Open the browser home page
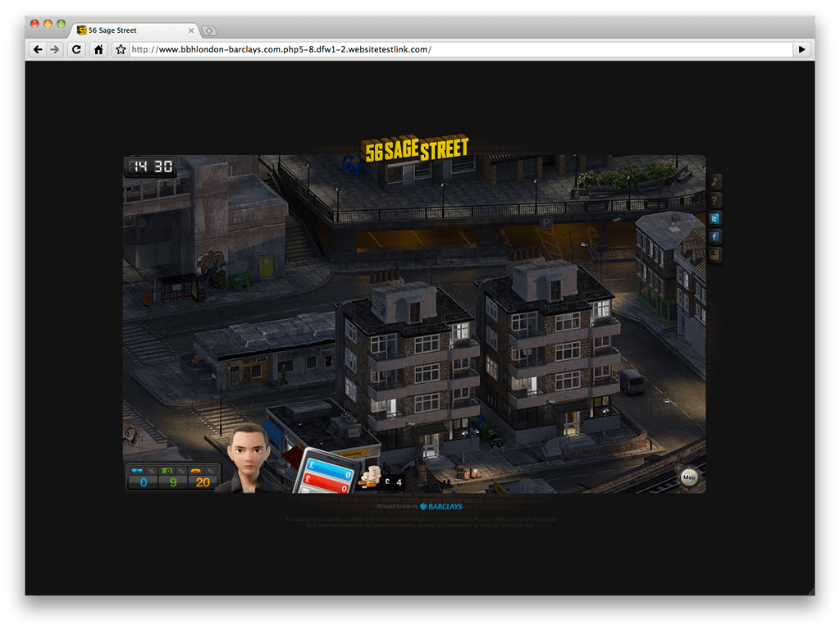The image size is (840, 630). click(x=98, y=49)
